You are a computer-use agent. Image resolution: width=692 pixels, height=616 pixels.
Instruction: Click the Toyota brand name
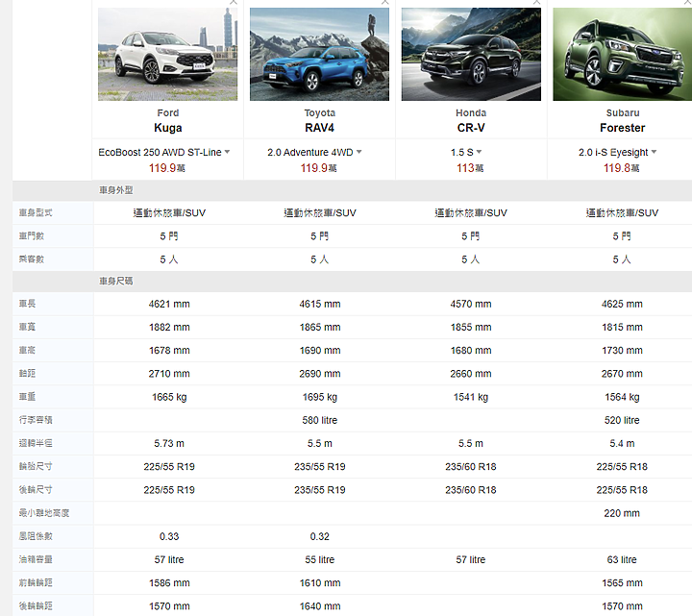(x=319, y=113)
